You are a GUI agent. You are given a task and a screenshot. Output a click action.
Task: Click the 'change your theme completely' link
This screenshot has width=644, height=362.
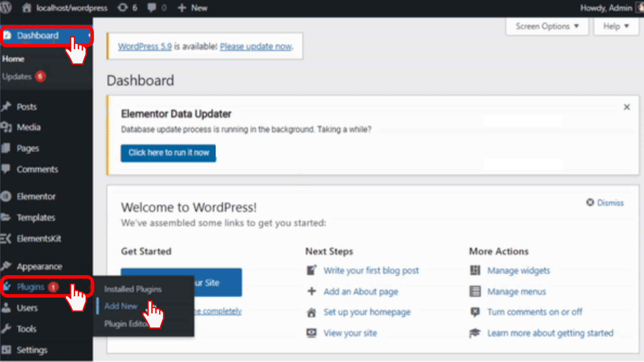click(218, 311)
